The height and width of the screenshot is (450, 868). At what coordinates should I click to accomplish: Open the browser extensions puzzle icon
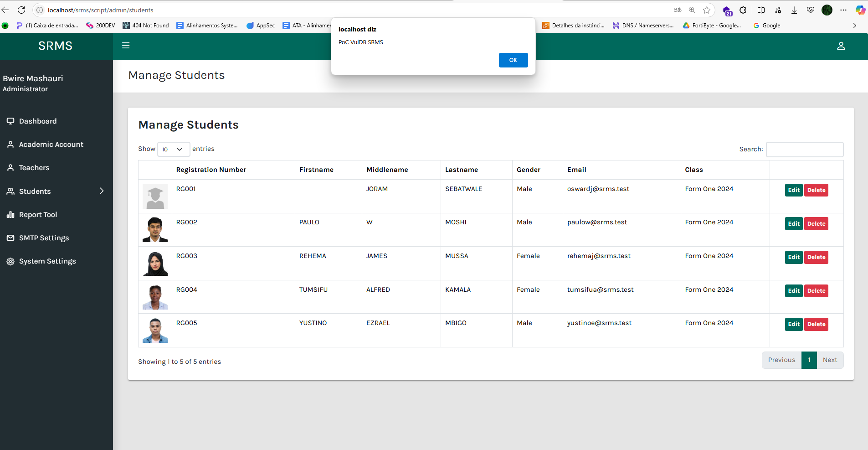(743, 10)
